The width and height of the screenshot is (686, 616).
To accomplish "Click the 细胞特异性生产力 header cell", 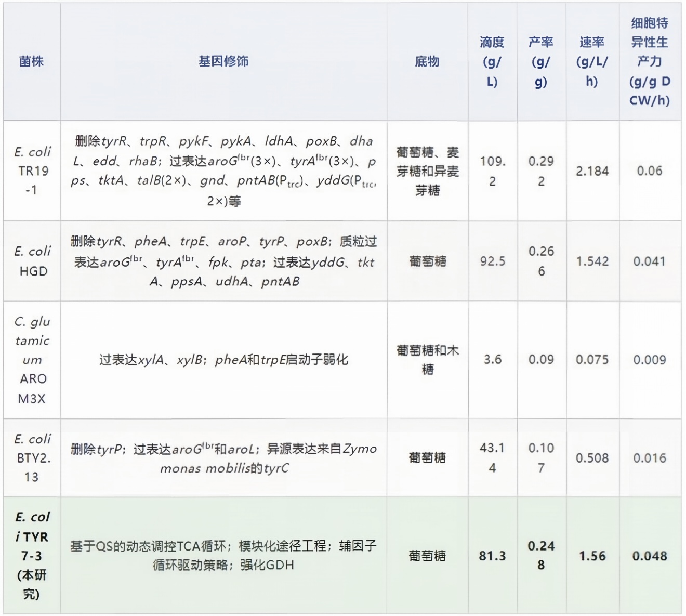I will 650,61.
